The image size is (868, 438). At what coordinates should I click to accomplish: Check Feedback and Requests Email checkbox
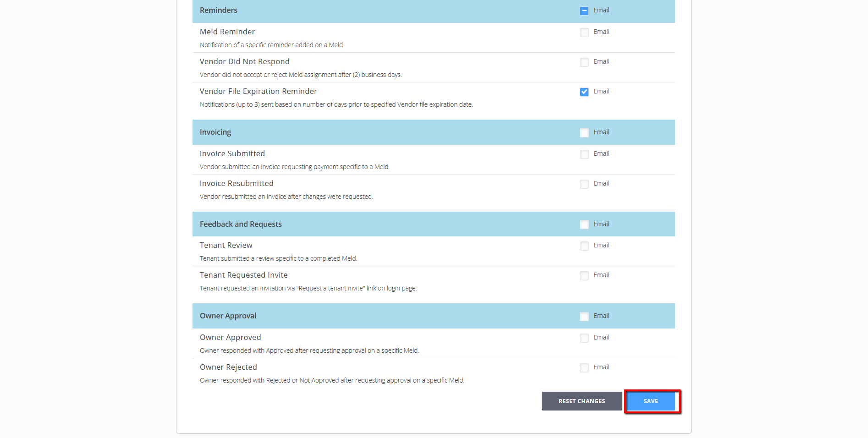point(584,224)
